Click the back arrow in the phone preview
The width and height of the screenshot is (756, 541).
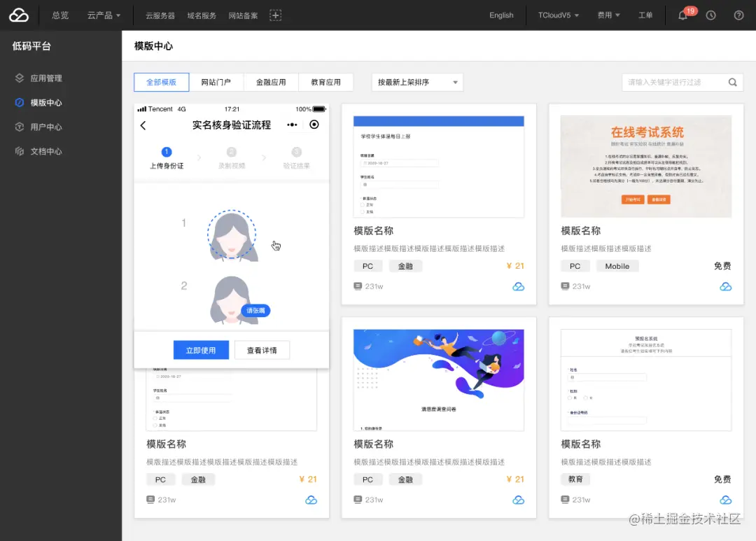click(x=143, y=125)
